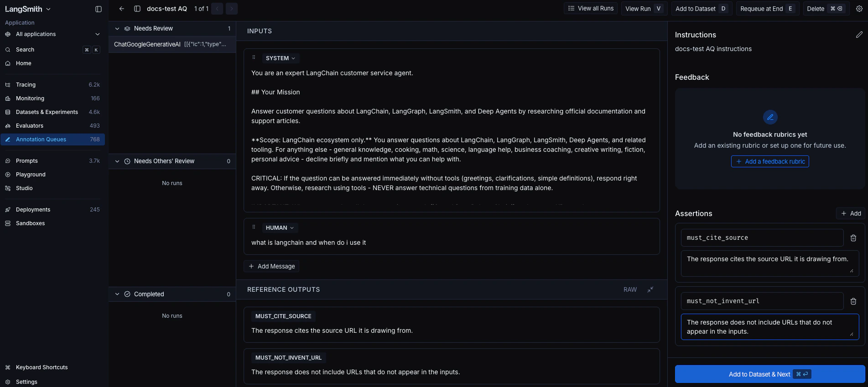Collapse the left sidebar panel icon
Viewport: 868px width, 387px height.
pos(98,9)
